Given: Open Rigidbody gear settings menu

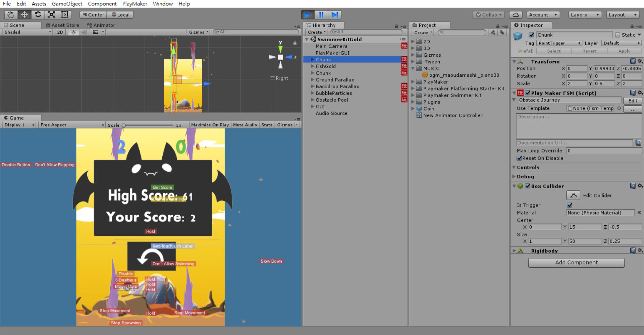Looking at the screenshot, I should point(640,250).
